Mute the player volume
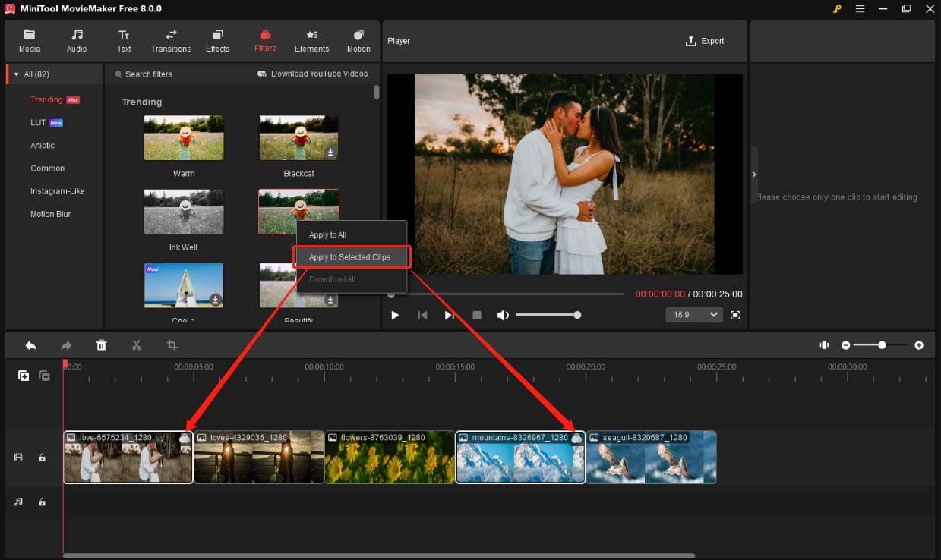941x560 pixels. point(503,315)
